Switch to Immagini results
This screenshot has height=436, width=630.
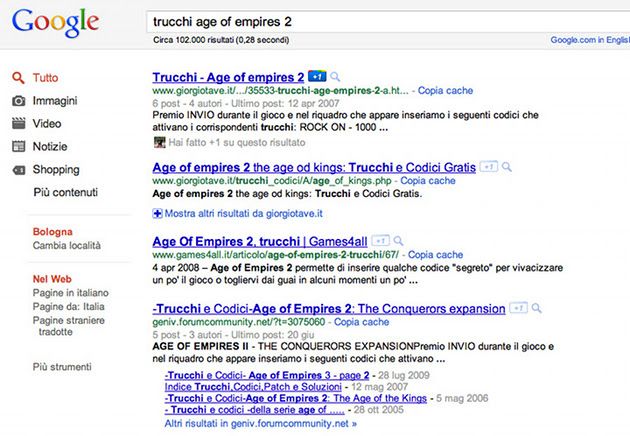(55, 101)
